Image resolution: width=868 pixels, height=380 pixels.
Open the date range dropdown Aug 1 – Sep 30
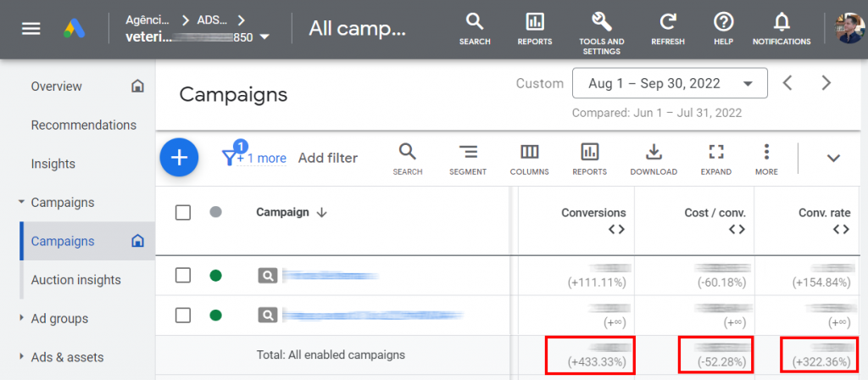coord(670,83)
